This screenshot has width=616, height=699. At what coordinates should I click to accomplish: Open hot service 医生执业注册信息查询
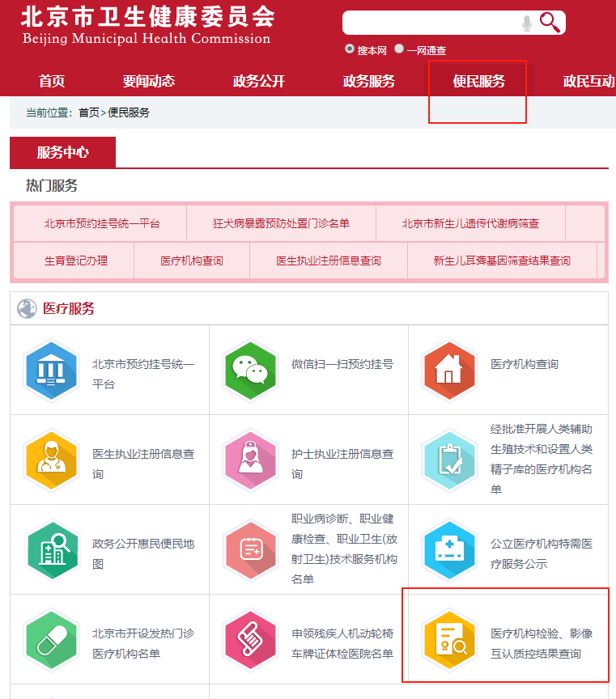click(329, 261)
